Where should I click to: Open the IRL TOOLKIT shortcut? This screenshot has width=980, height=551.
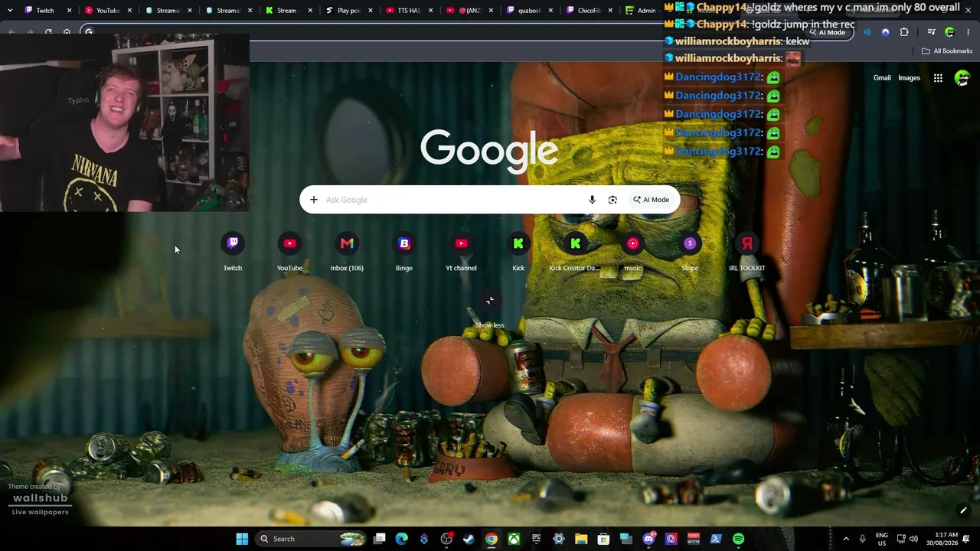pos(746,253)
